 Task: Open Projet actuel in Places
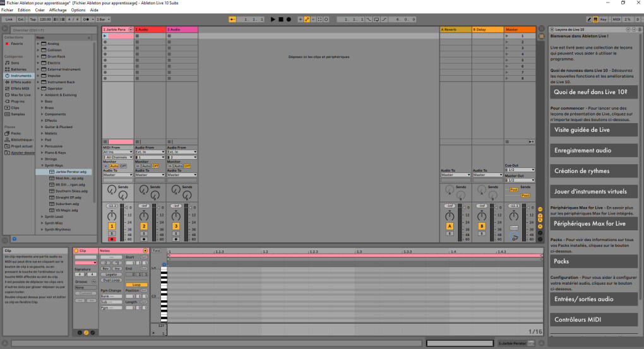pyautogui.click(x=21, y=146)
